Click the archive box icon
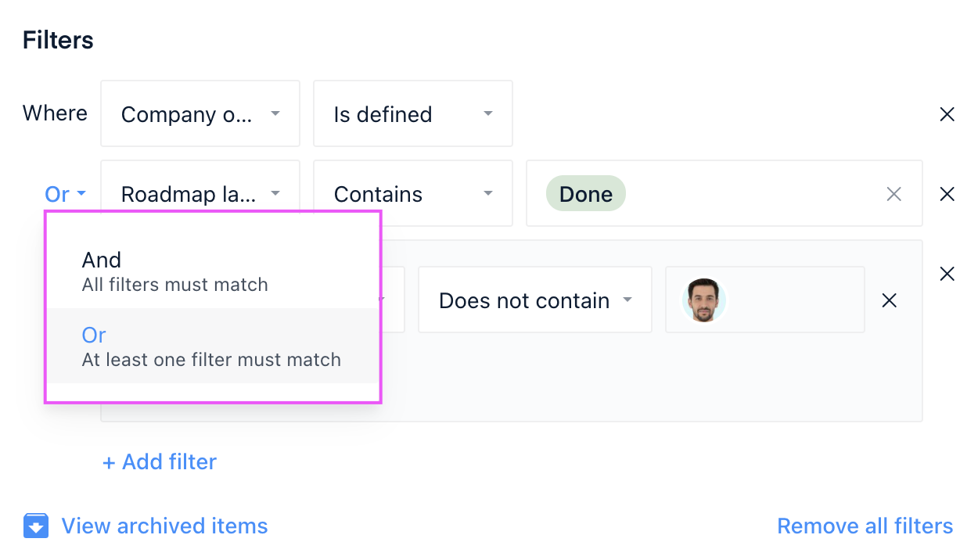 [x=36, y=526]
